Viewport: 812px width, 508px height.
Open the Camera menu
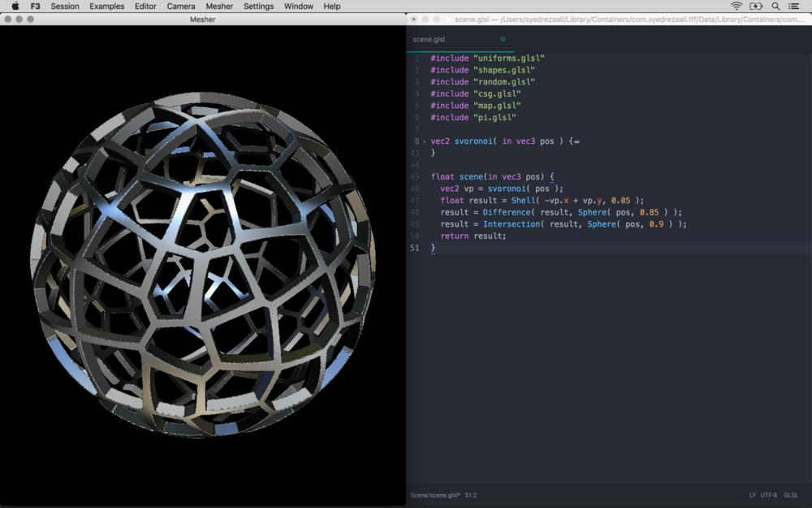181,7
